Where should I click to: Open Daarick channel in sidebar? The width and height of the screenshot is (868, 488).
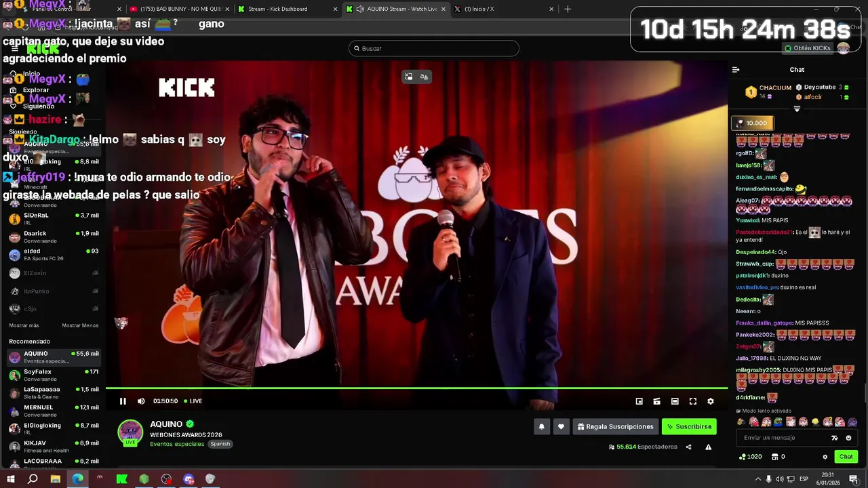tap(53, 237)
